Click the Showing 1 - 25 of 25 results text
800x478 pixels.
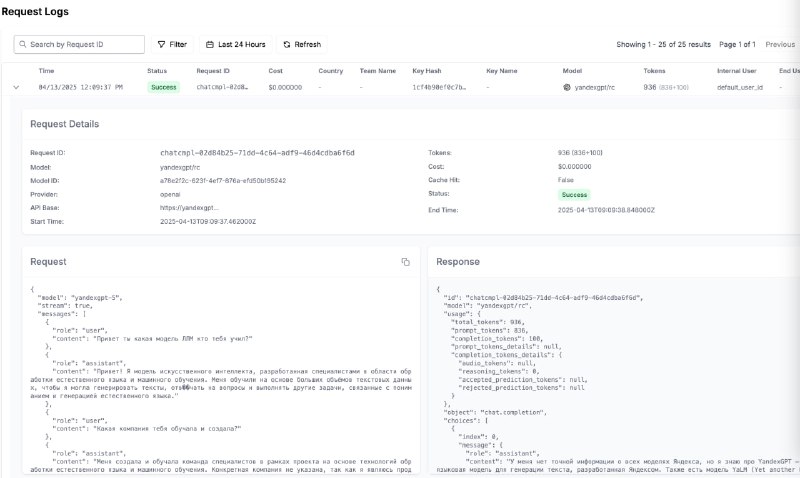663,44
